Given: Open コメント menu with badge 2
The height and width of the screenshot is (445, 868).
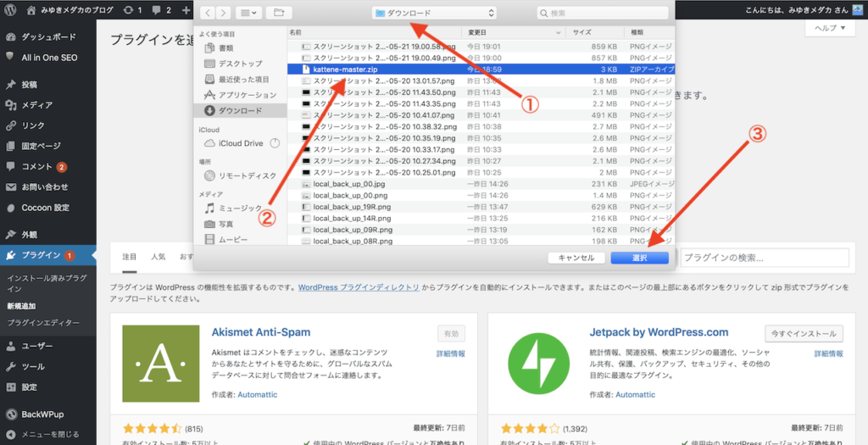Looking at the screenshot, I should [x=48, y=167].
